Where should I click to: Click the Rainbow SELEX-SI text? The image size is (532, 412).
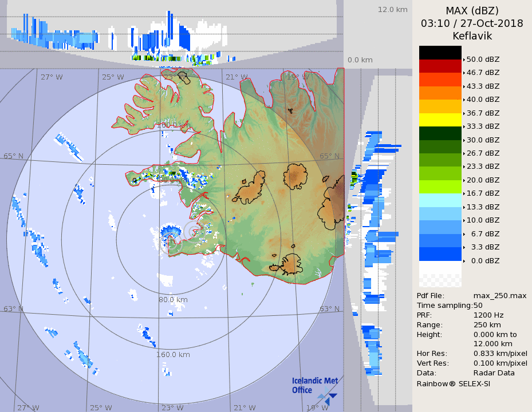(453, 383)
